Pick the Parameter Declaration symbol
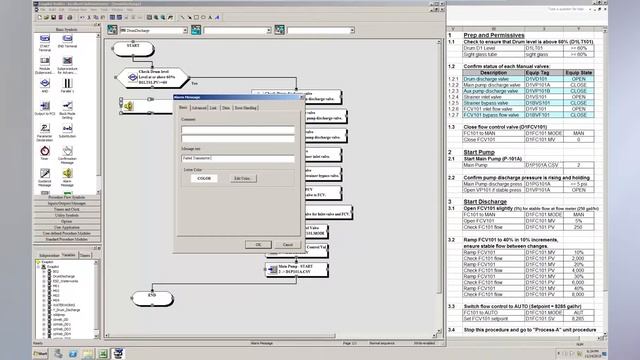 [x=45, y=128]
